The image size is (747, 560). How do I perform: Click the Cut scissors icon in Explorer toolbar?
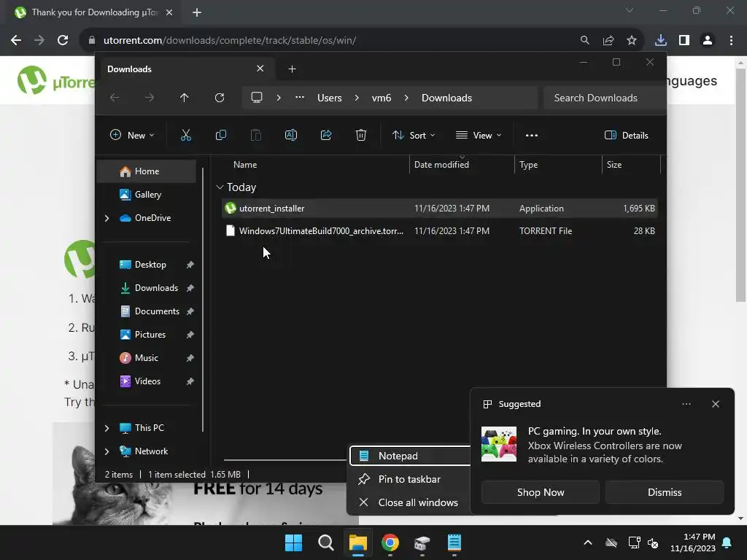pos(186,135)
